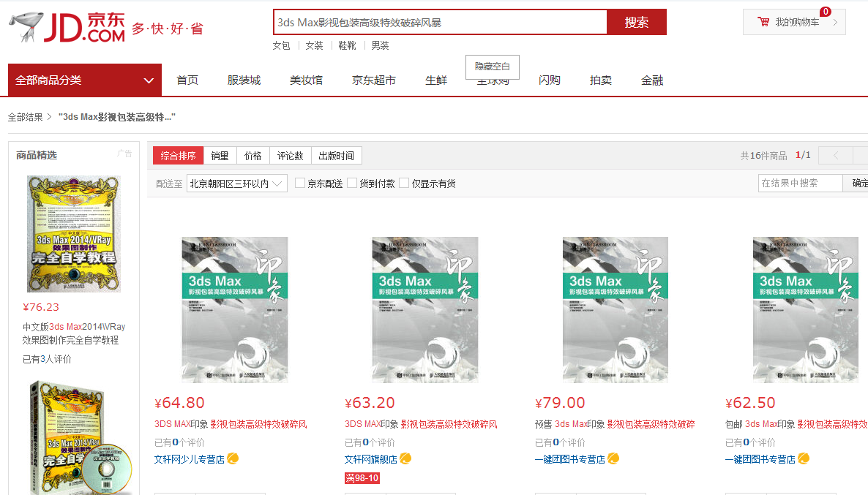Expand the 全部商品分类 category menu
Viewport: 868px width, 495px height.
click(85, 80)
